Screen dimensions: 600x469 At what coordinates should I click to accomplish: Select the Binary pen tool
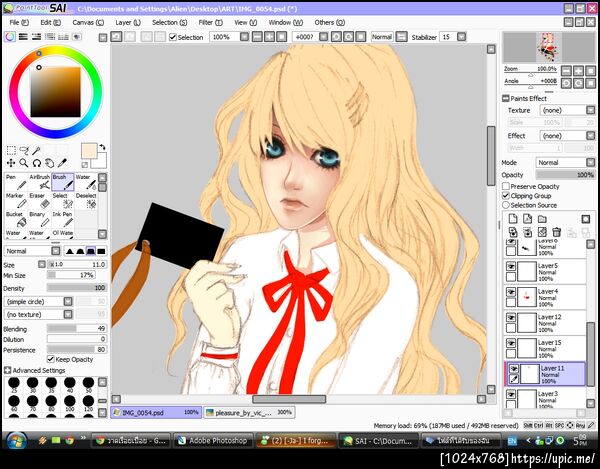click(x=39, y=219)
